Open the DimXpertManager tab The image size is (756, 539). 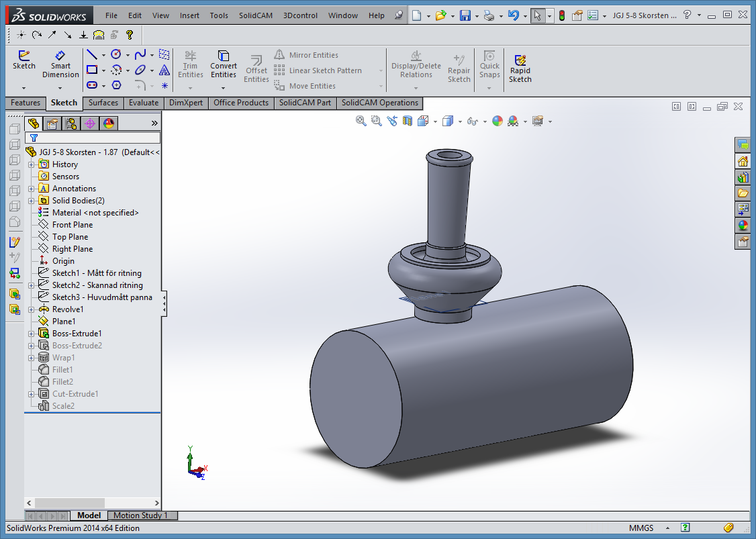coord(90,124)
